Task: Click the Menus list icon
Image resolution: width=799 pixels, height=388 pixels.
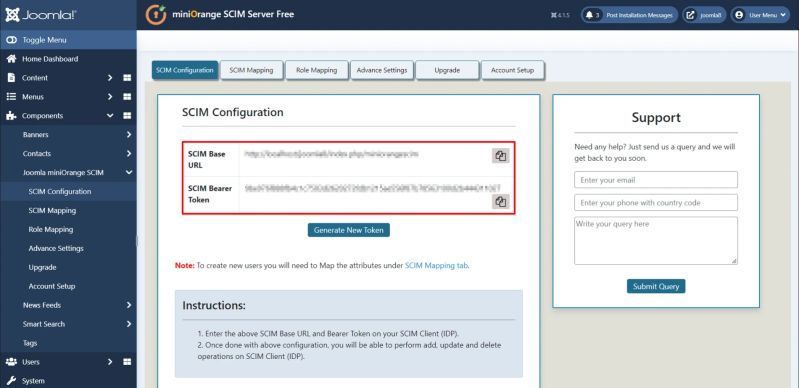Action: 11,96
